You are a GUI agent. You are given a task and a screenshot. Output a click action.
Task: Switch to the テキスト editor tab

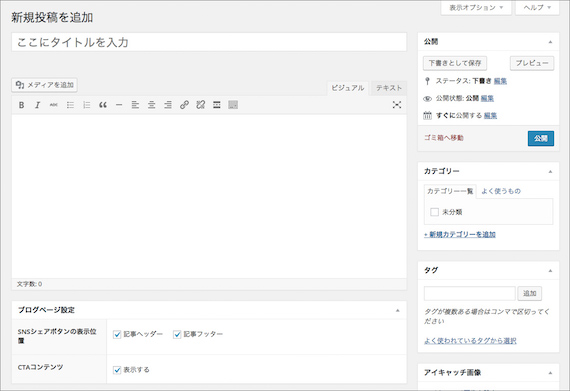coord(389,88)
